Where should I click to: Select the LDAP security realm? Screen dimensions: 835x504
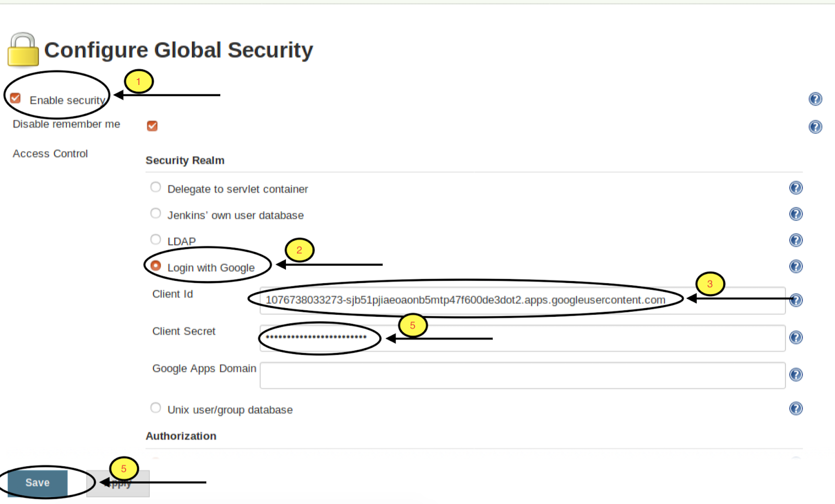156,239
